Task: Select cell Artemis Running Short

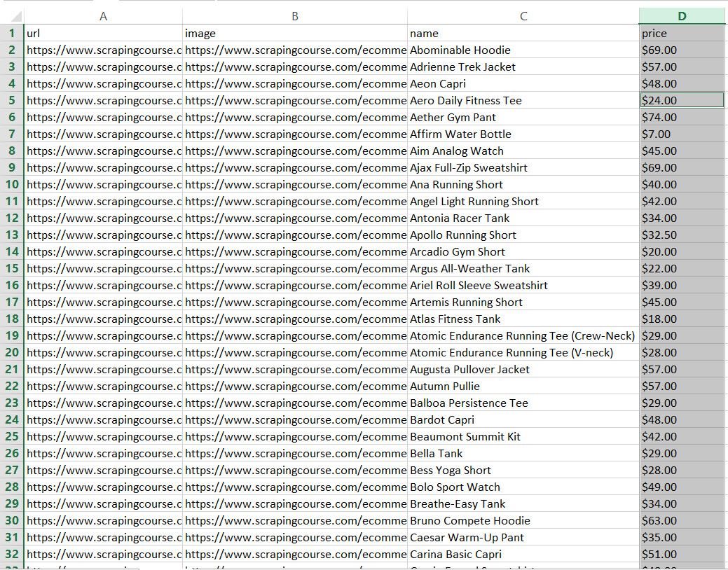Action: point(523,303)
